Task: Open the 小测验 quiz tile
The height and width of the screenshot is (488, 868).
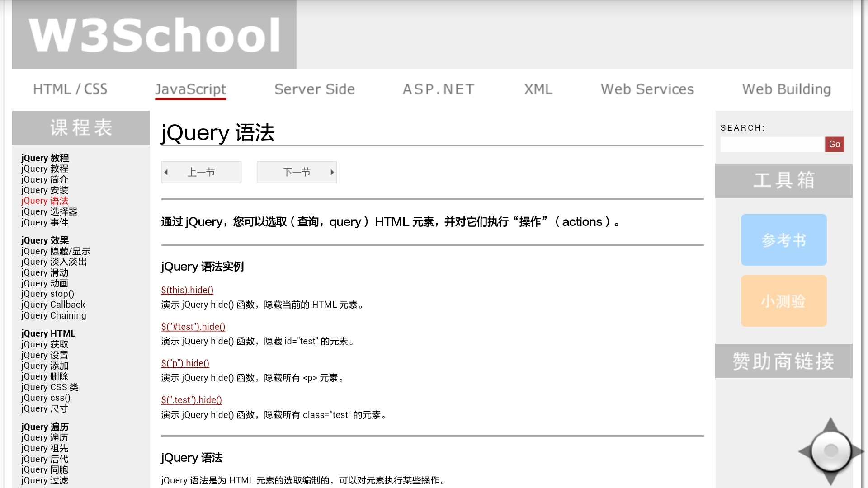Action: (784, 300)
